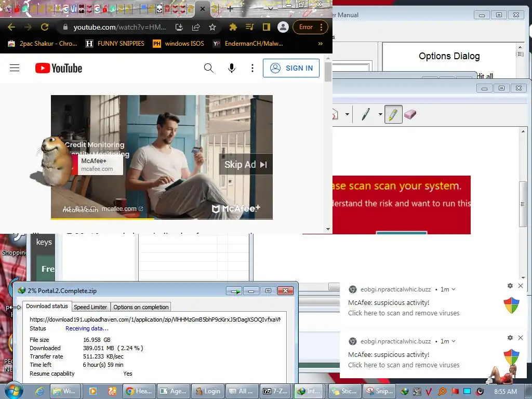Screen dimensions: 532x399
Task: Search with voice microphone on YouTube
Action: [231, 68]
